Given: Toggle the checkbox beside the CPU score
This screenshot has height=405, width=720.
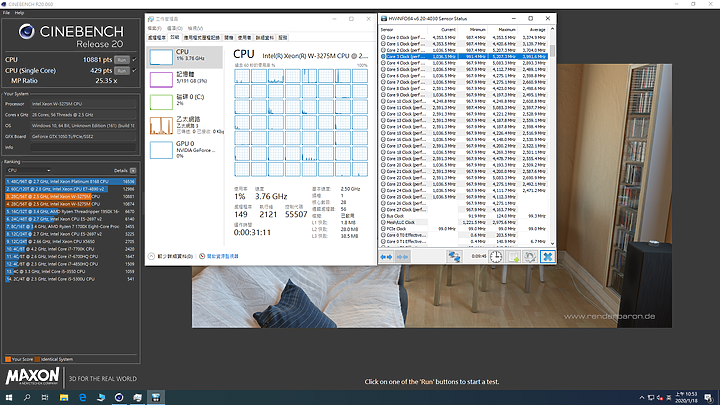Looking at the screenshot, I should pyautogui.click(x=134, y=59).
